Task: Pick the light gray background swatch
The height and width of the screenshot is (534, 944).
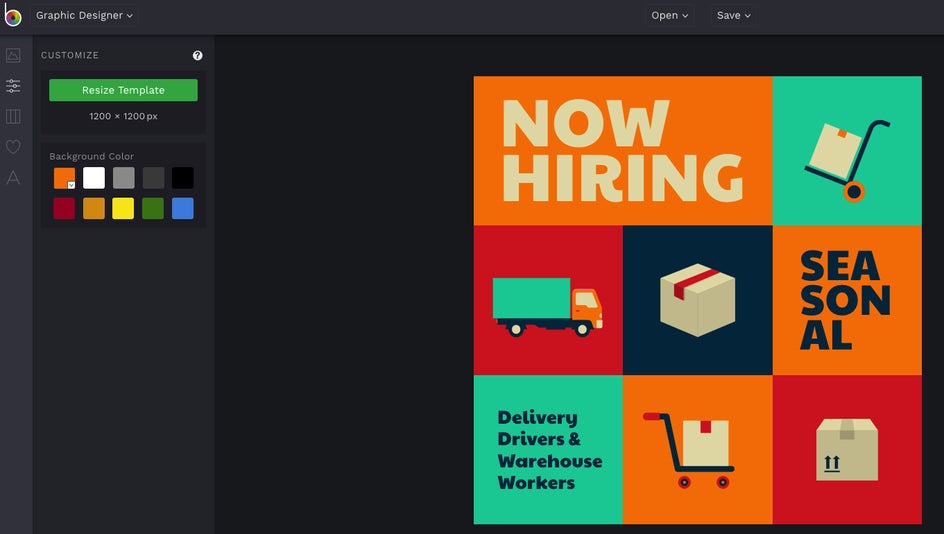Action: (123, 178)
